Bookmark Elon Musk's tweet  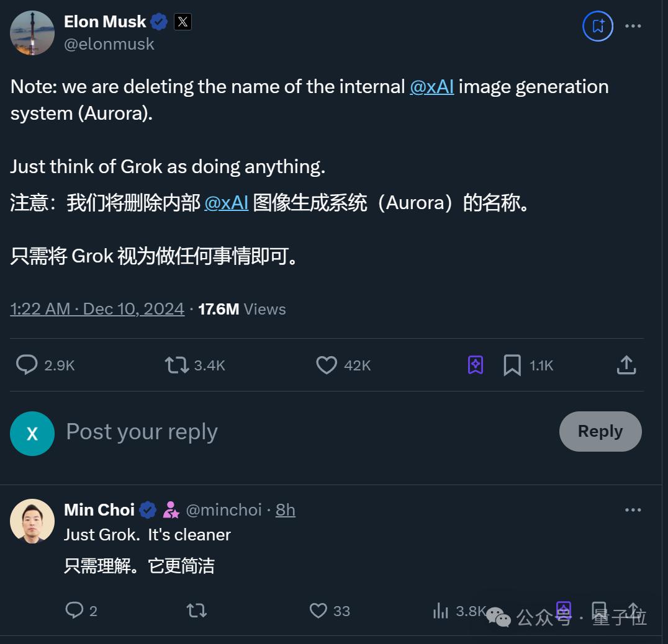tap(512, 365)
